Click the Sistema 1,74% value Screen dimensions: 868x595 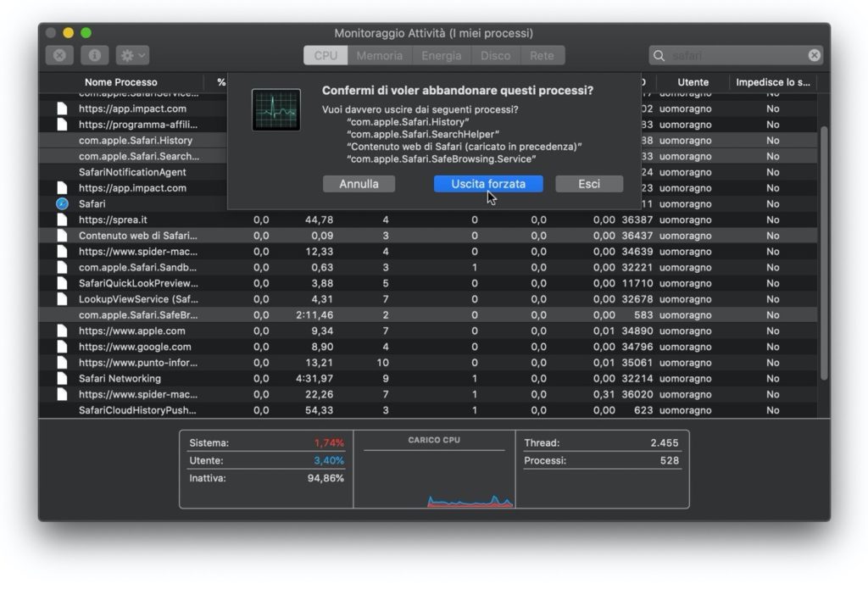(329, 442)
